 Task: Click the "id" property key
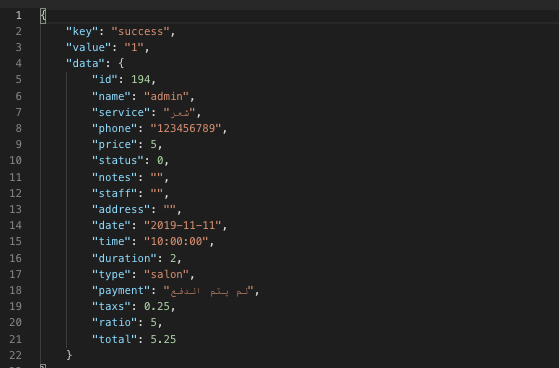tap(105, 79)
